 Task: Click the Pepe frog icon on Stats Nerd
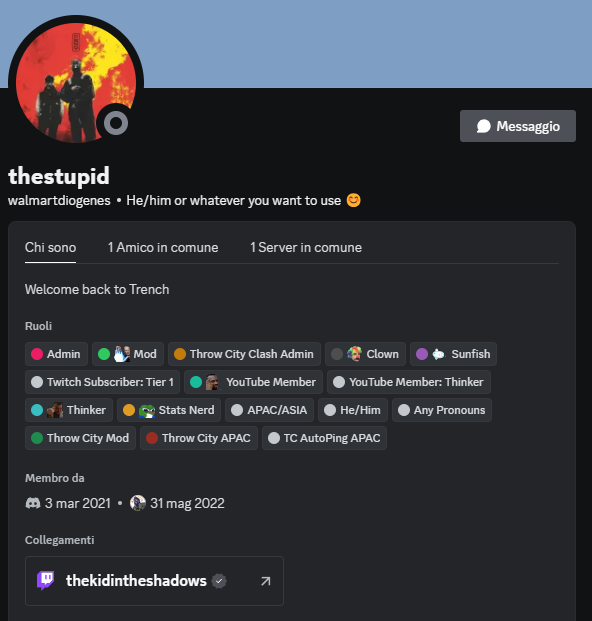pyautogui.click(x=147, y=410)
